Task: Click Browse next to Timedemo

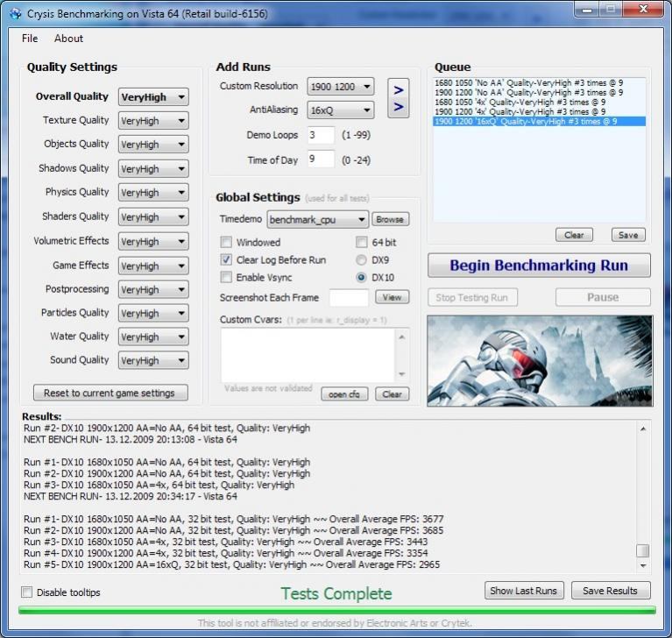Action: pyautogui.click(x=390, y=219)
